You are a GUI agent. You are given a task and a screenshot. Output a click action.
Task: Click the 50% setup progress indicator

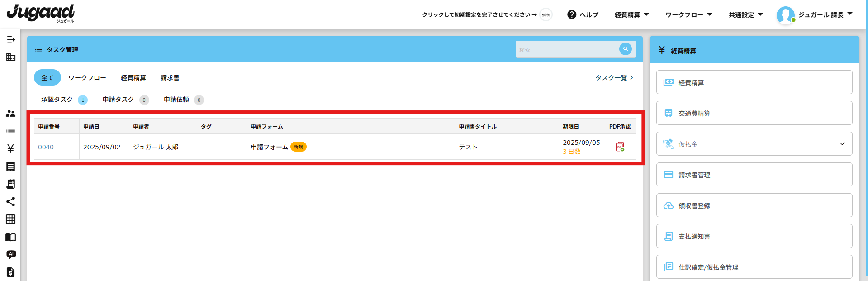pos(546,14)
